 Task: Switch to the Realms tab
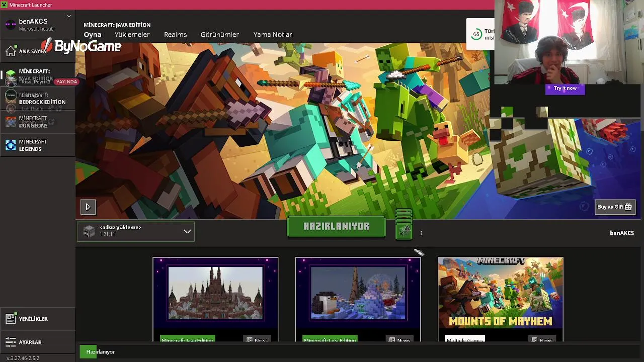coord(175,35)
